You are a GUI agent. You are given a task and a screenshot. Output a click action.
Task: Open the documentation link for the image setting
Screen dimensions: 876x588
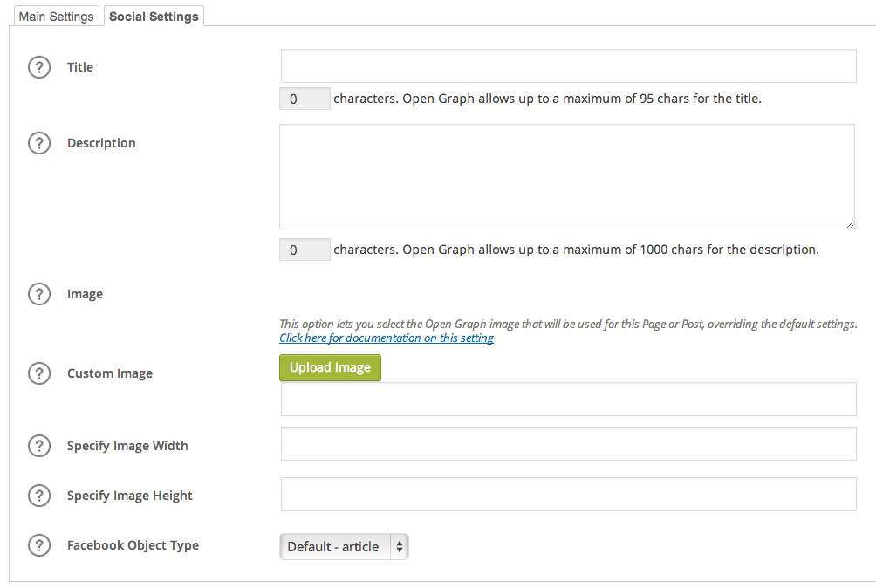point(387,338)
